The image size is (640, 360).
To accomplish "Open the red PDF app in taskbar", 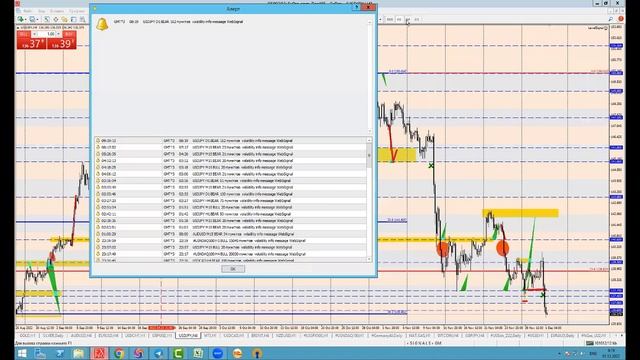I will pos(99,353).
